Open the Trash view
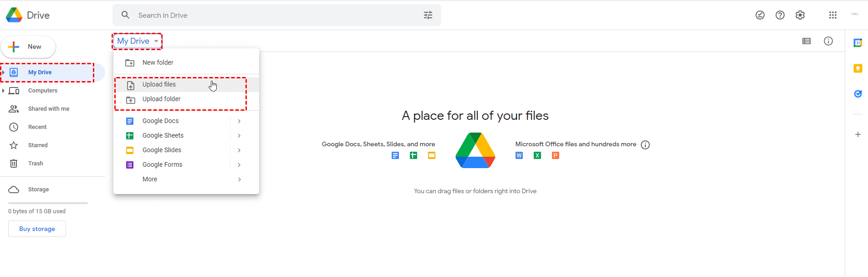 coord(52,164)
